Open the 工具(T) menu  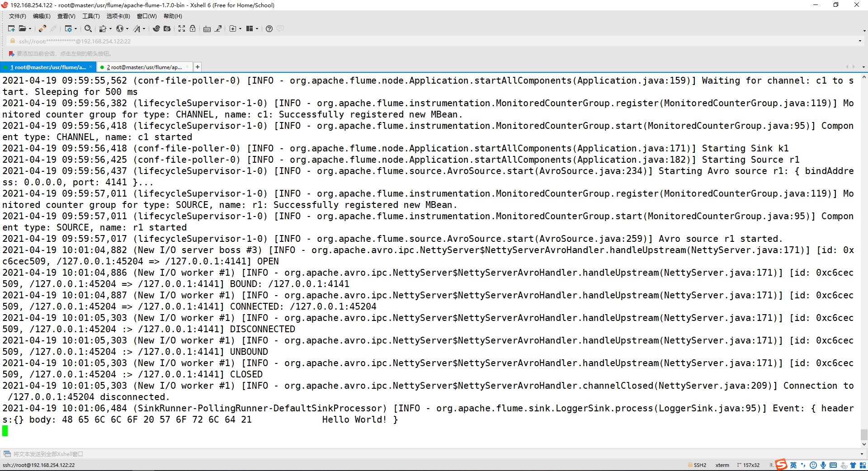tap(91, 16)
